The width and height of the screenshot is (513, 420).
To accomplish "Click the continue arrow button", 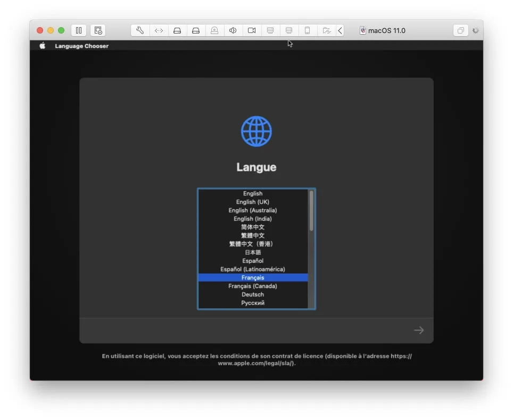I will [x=419, y=331].
